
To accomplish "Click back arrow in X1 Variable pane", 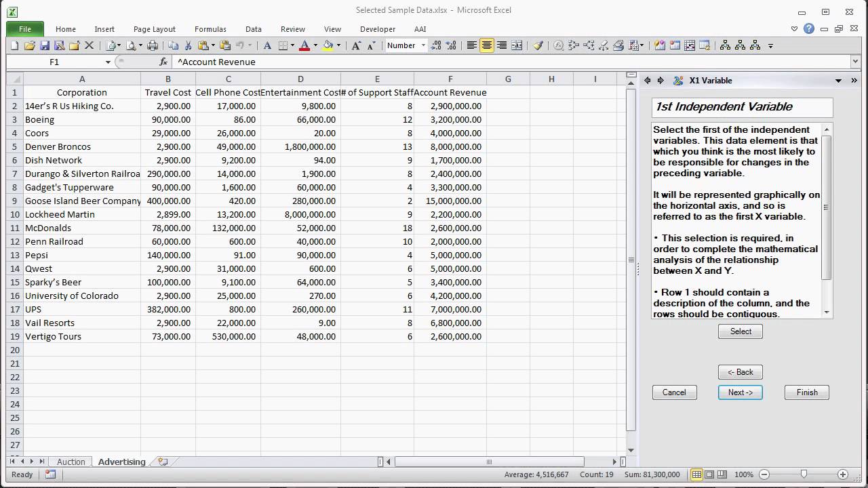I will pos(647,80).
